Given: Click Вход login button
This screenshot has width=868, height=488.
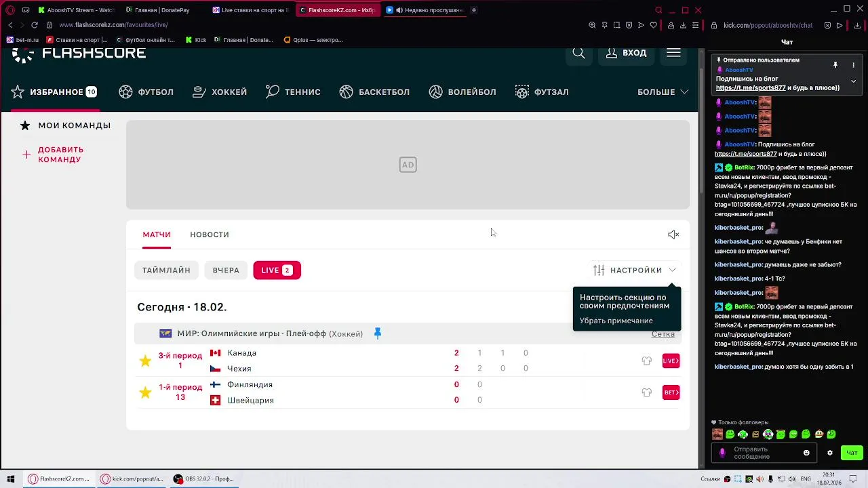Looking at the screenshot, I should (x=626, y=53).
